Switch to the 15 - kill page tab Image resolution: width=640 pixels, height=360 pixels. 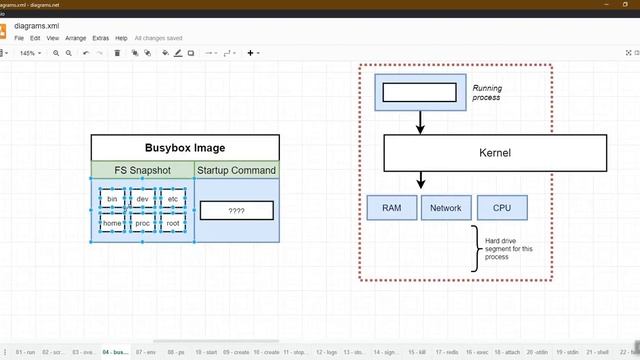tap(417, 352)
